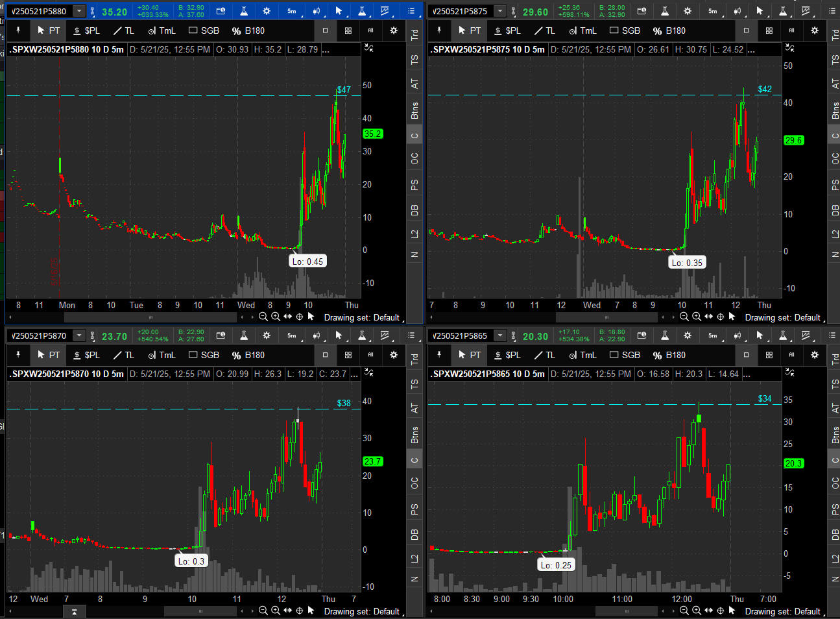Click the All icon in the 5875 drawing row
The width and height of the screenshot is (840, 619).
coord(792,30)
